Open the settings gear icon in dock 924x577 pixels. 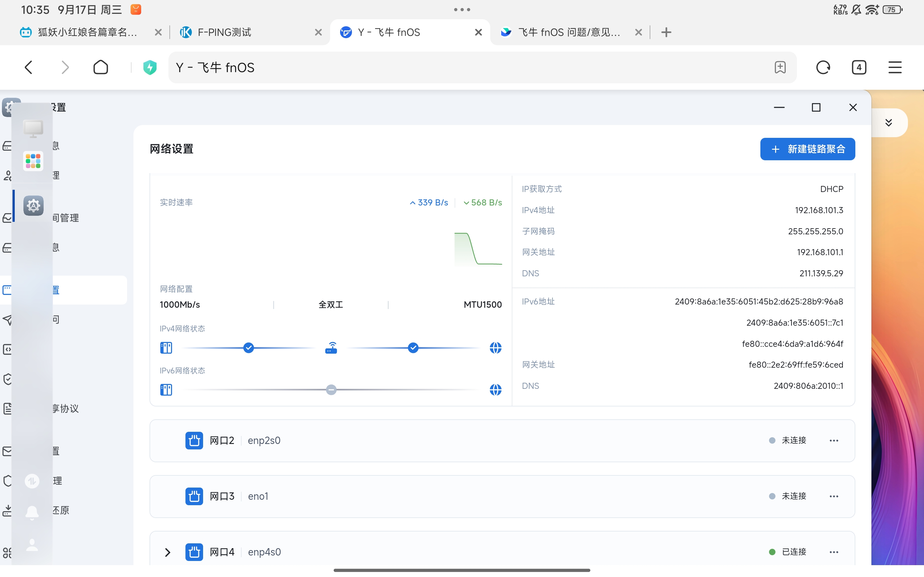[33, 206]
